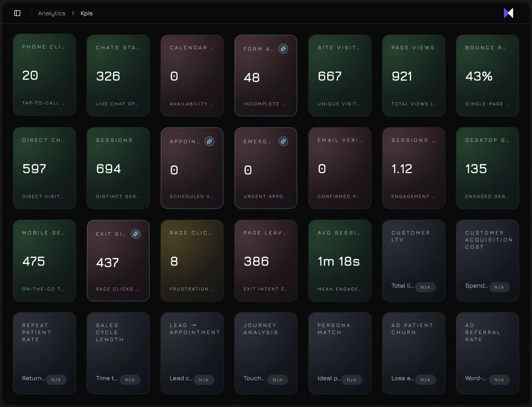Click the N/A badge on Customer LTV
Screen dimensions: 532x407
pyautogui.click(x=426, y=287)
